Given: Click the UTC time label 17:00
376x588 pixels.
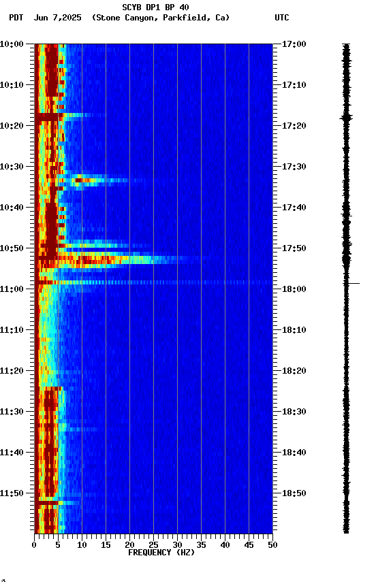Looking at the screenshot, I should [294, 44].
